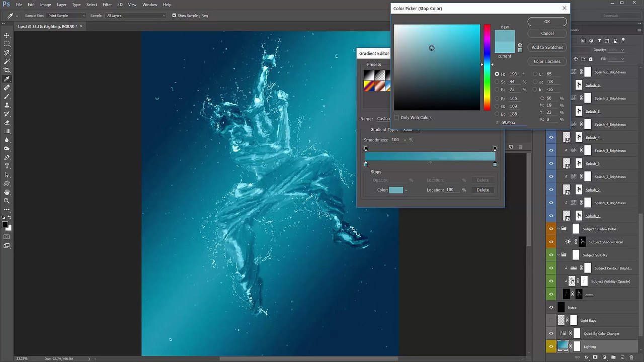
Task: Cancel the Color Picker dialog
Action: 547,34
